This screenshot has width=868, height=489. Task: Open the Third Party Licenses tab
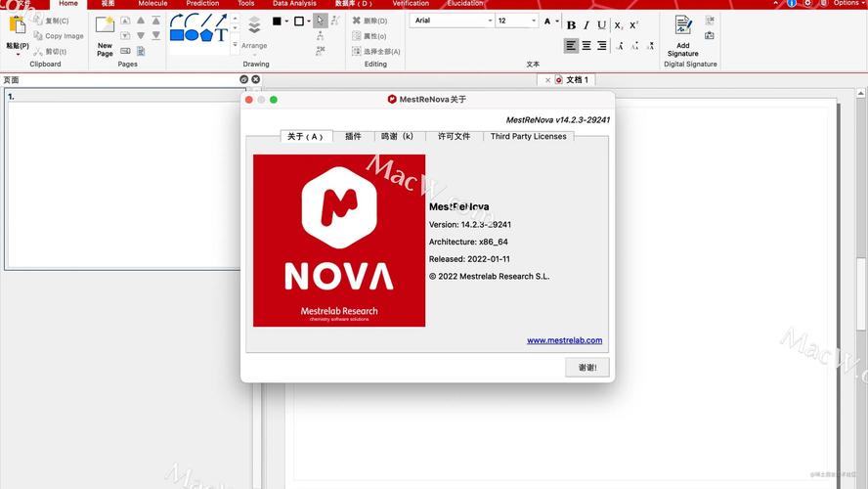coord(529,136)
